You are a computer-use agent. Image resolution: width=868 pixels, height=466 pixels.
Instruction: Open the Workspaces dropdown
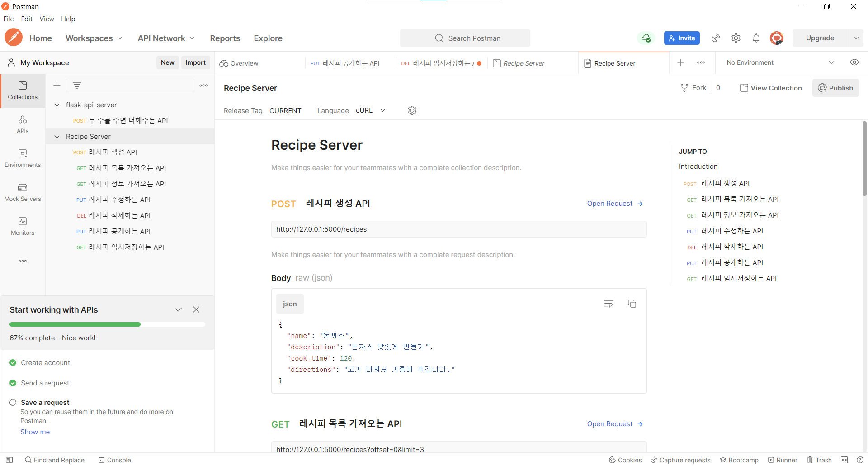(x=94, y=38)
